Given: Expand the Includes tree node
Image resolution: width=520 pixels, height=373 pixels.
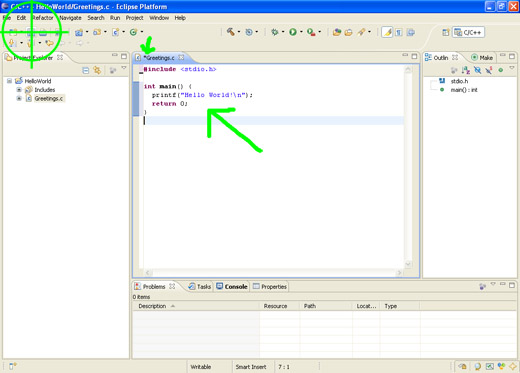Looking at the screenshot, I should [19, 90].
